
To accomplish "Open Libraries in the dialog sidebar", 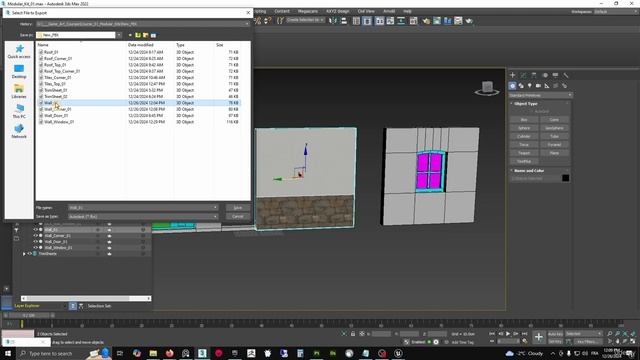I will (x=19, y=91).
